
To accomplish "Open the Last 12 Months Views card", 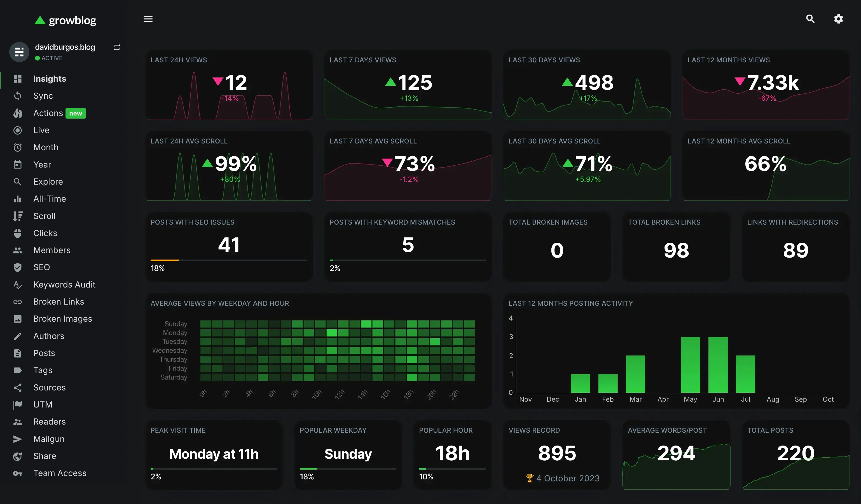I will [x=766, y=85].
